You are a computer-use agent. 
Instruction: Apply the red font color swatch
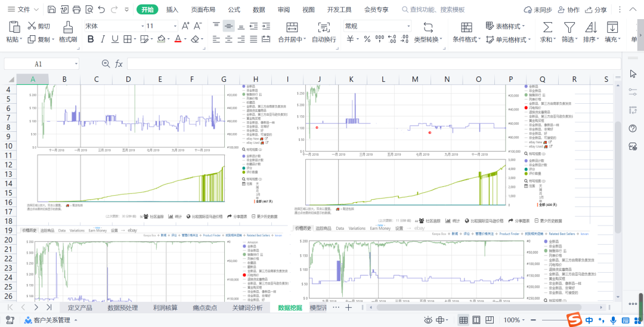pos(178,39)
